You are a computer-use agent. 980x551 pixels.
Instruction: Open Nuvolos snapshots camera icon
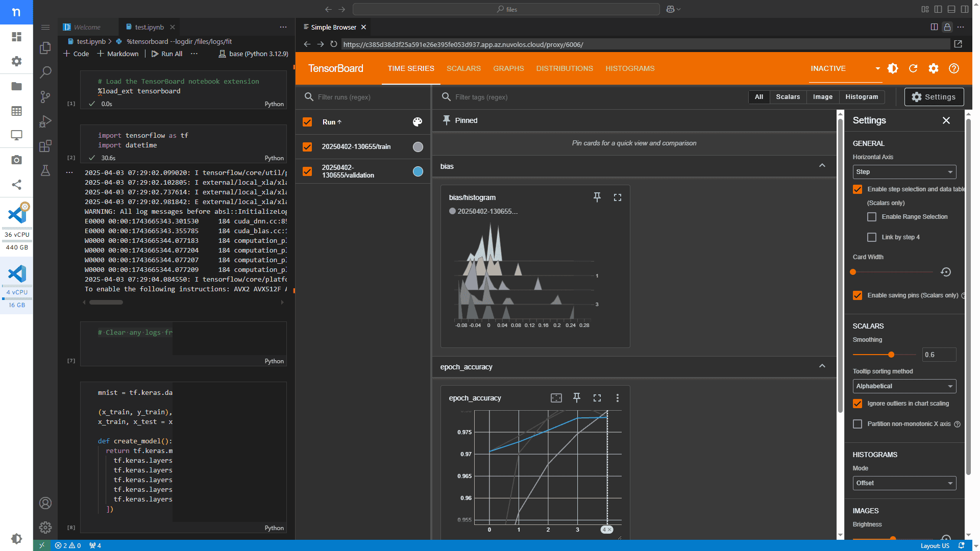[16, 160]
